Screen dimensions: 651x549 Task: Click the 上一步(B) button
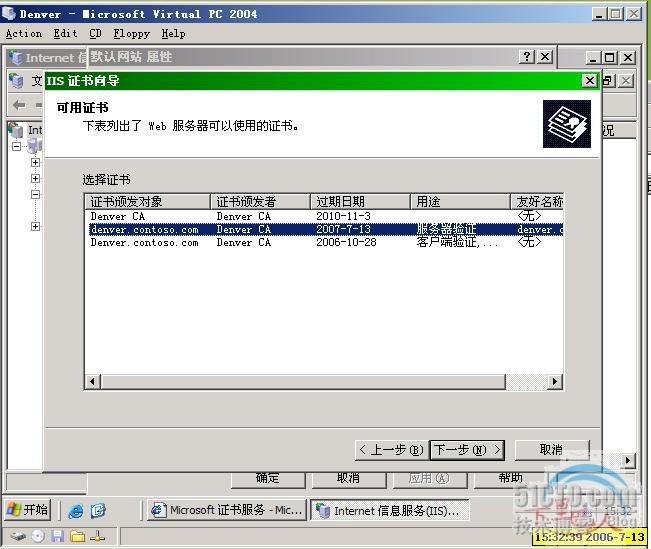click(392, 450)
